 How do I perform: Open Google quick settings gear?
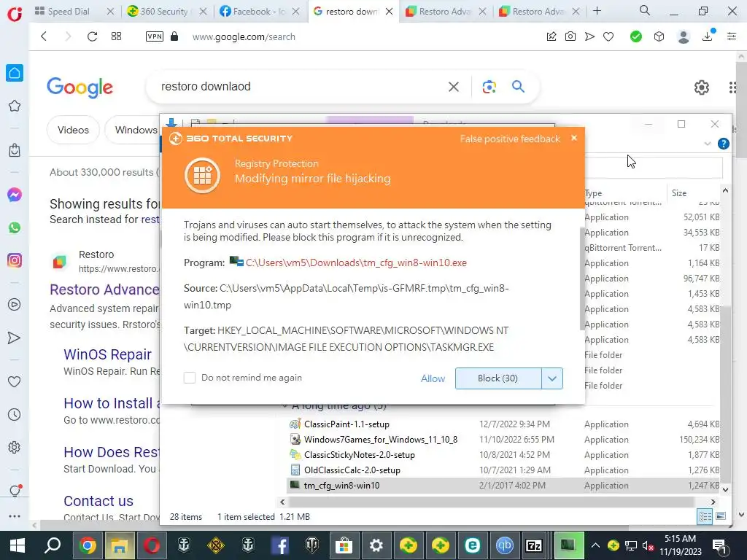(701, 87)
